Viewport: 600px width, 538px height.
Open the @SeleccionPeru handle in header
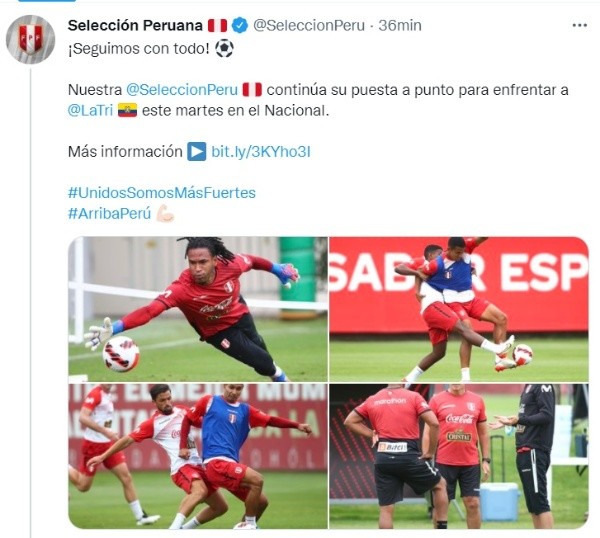309,26
